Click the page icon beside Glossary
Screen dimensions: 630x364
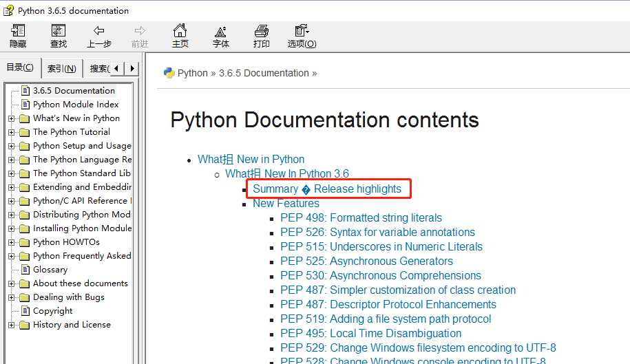(x=25, y=270)
